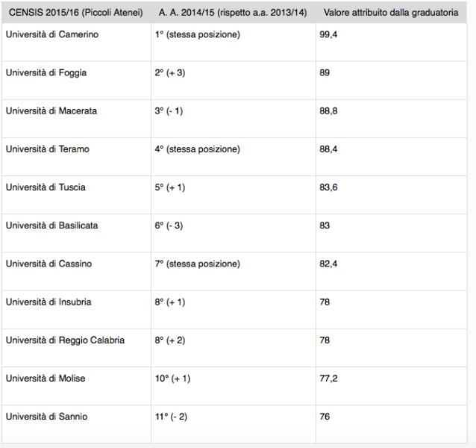Select the A. A. 2014/15 column header
476x448 pixels.
point(233,13)
